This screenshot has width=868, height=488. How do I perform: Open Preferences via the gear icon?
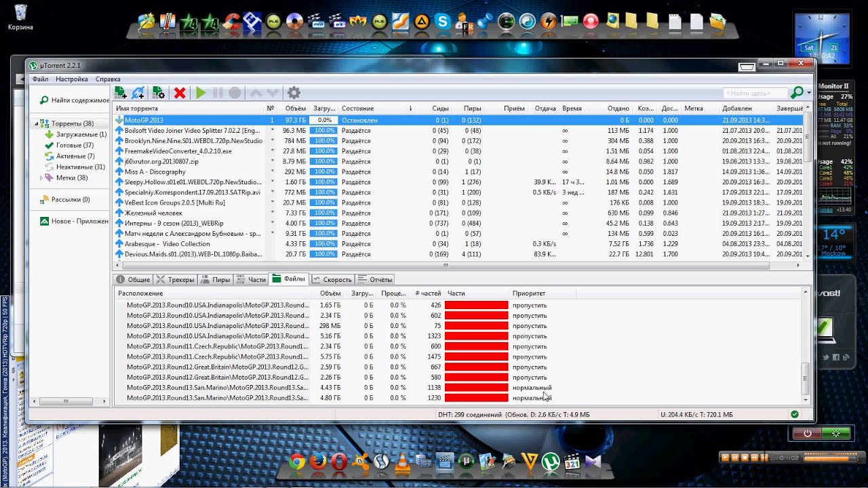coord(294,93)
